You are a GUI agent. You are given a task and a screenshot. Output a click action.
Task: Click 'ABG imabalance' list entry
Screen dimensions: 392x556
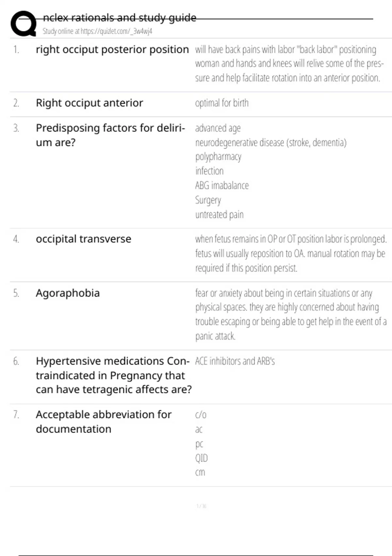[x=222, y=185]
